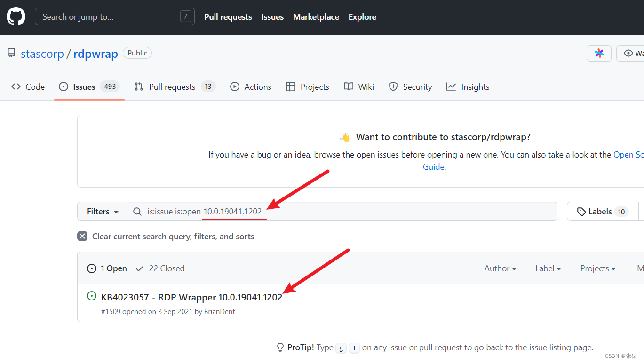Open the Projects filter dropdown

(597, 268)
